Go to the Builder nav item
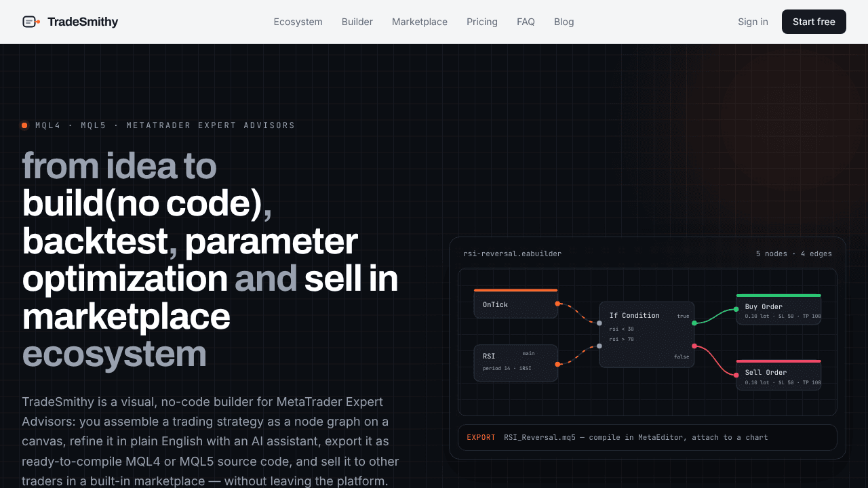The image size is (868, 488). [x=357, y=22]
